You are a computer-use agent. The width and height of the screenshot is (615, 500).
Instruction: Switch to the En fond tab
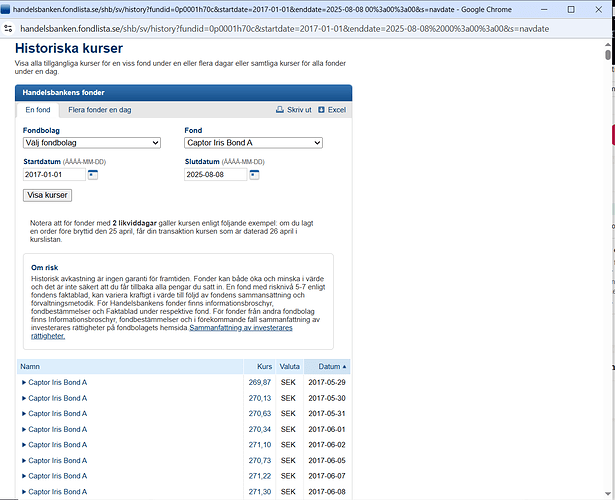click(x=38, y=110)
